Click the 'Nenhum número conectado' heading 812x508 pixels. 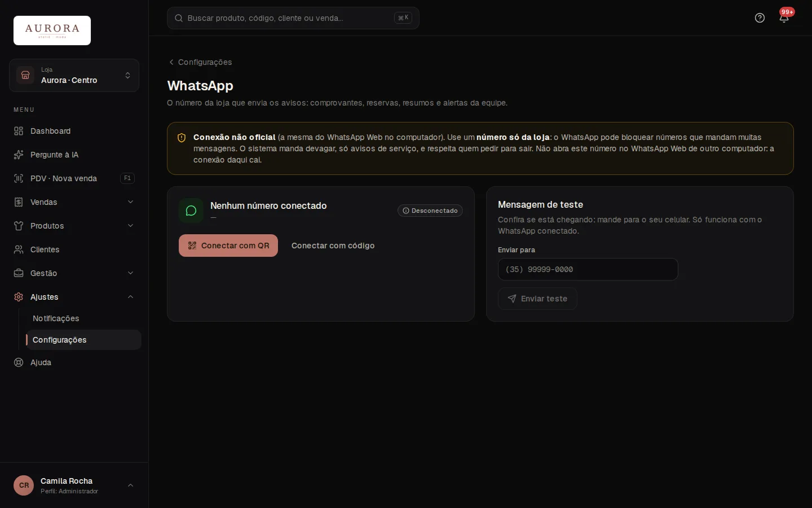pyautogui.click(x=268, y=205)
